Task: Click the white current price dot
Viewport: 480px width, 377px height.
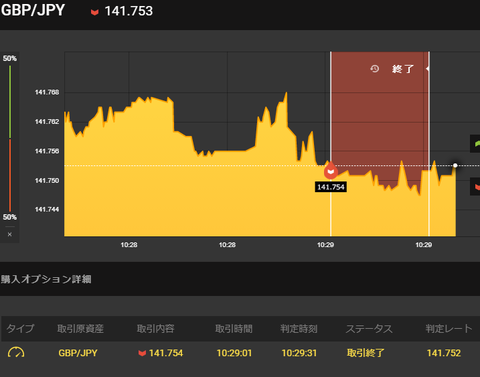Action: [455, 165]
